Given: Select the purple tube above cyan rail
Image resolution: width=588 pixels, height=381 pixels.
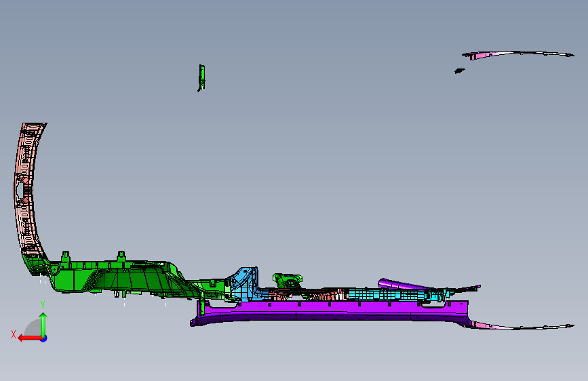Looking at the screenshot, I should pyautogui.click(x=403, y=284).
